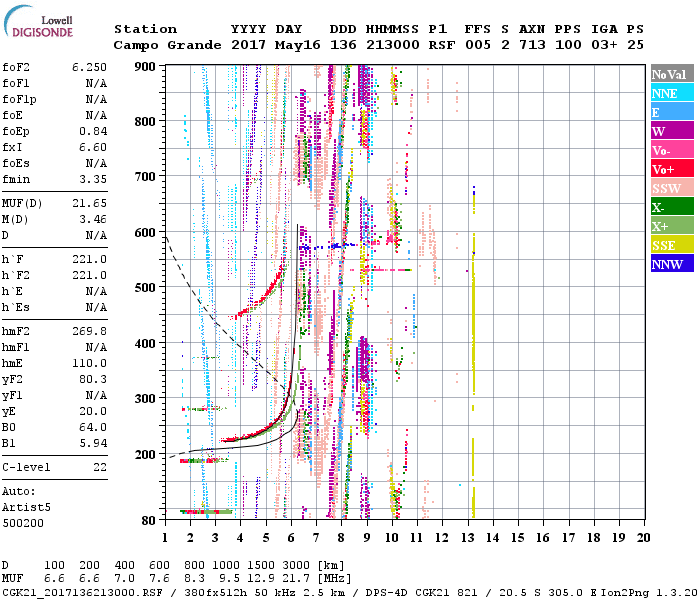This screenshot has width=700, height=600.
Task: Select the X- dark green swatch
Action: click(672, 207)
